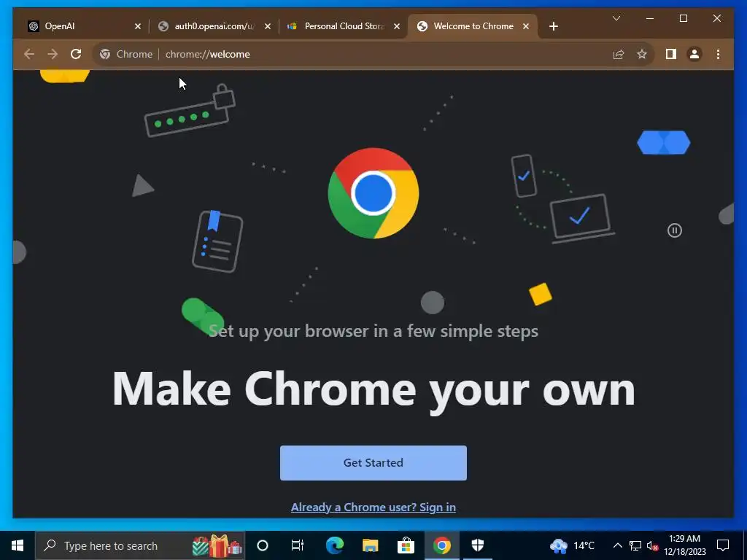This screenshot has width=747, height=560.
Task: Open Cortana circle icon on taskbar
Action: tap(263, 545)
